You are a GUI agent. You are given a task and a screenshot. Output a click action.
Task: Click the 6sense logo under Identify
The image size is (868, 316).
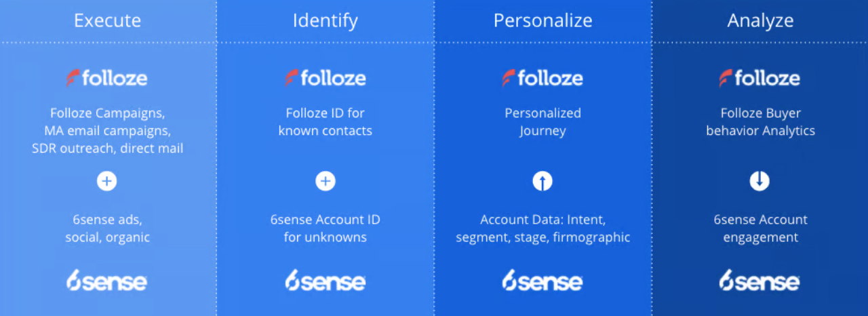click(x=325, y=280)
